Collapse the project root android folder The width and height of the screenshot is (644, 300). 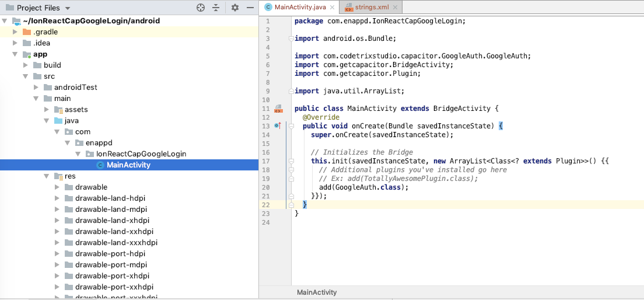pos(5,21)
